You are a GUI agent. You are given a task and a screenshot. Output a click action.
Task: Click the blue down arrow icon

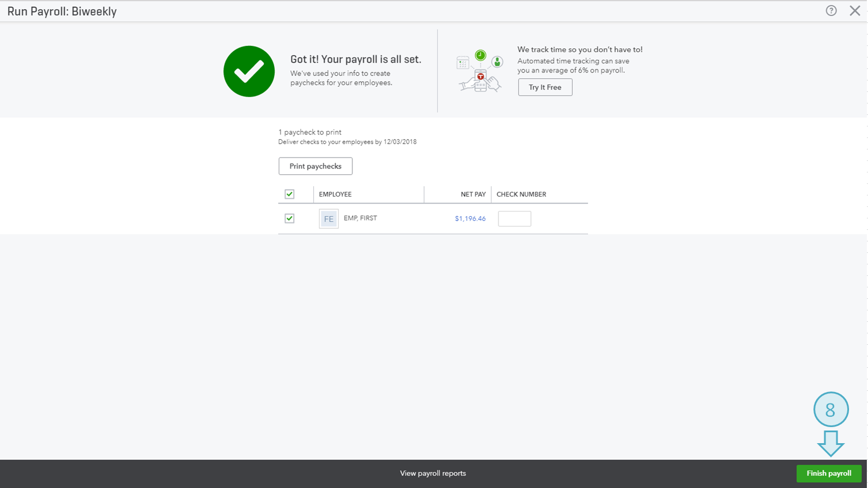[x=831, y=443]
